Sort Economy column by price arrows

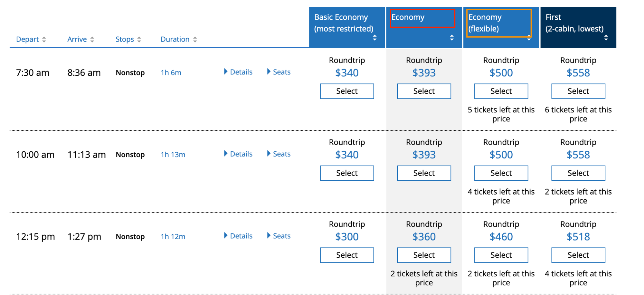coord(452,38)
